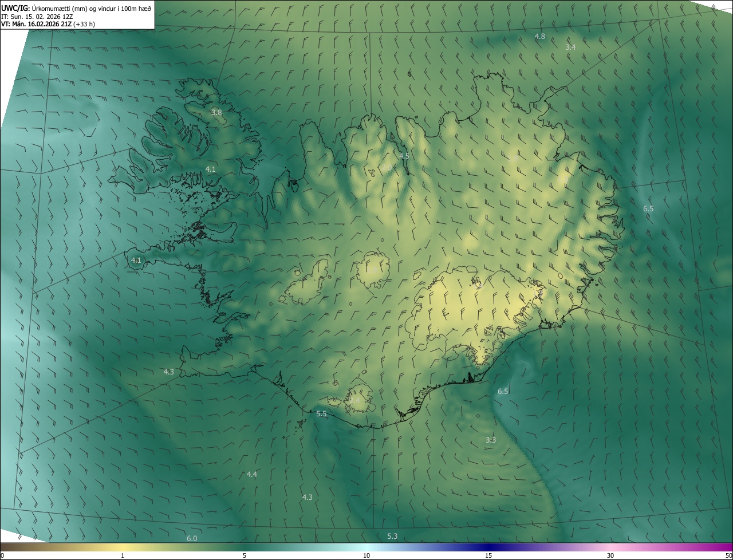Image resolution: width=733 pixels, height=560 pixels.
Task: Click the valid time "VT: Mán. 16.02.2026 21Z (+33 h)"
Action: coord(48,24)
